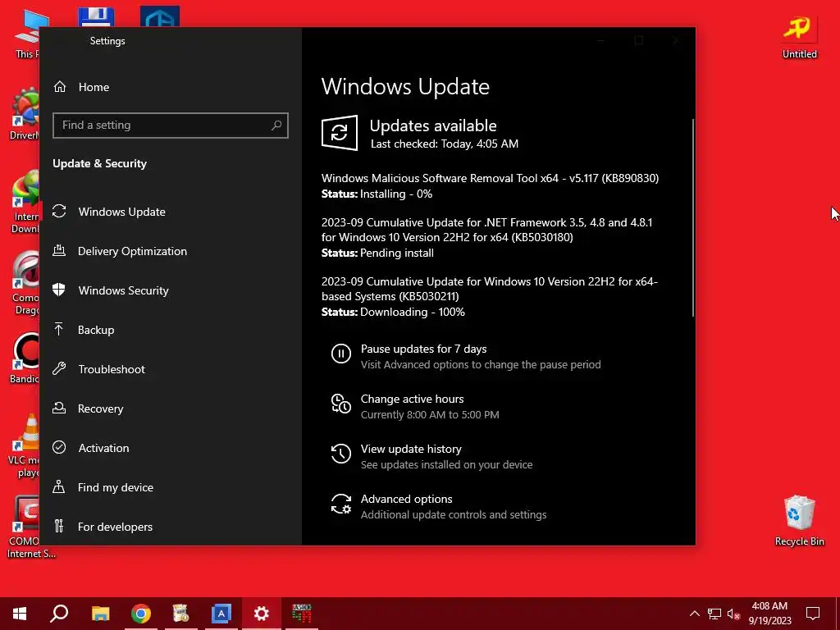Image resolution: width=840 pixels, height=630 pixels.
Task: Launch Google Chrome from the taskbar
Action: pos(141,614)
